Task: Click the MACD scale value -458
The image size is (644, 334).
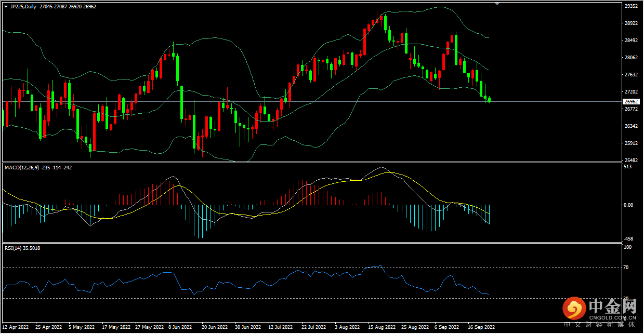Action: 629,239
